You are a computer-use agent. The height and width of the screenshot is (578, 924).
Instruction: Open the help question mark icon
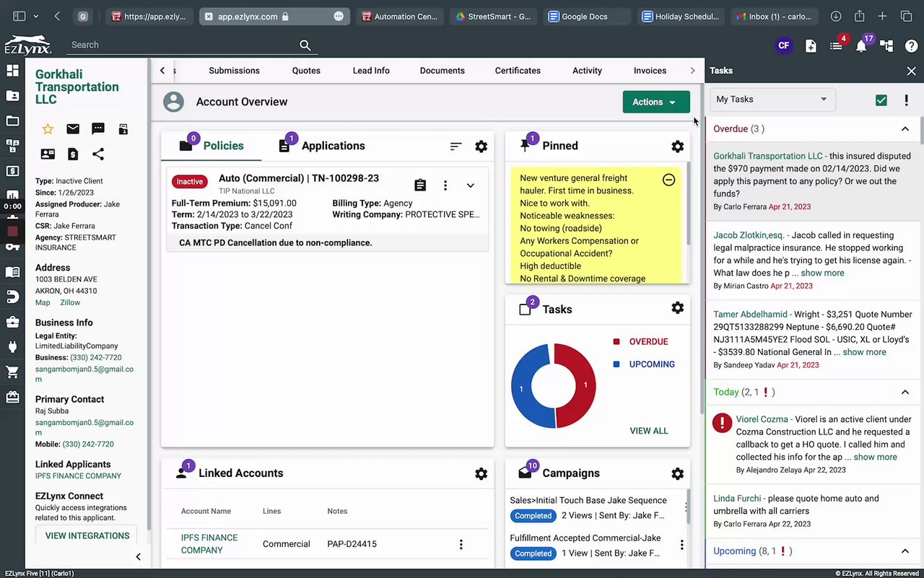[x=911, y=46]
